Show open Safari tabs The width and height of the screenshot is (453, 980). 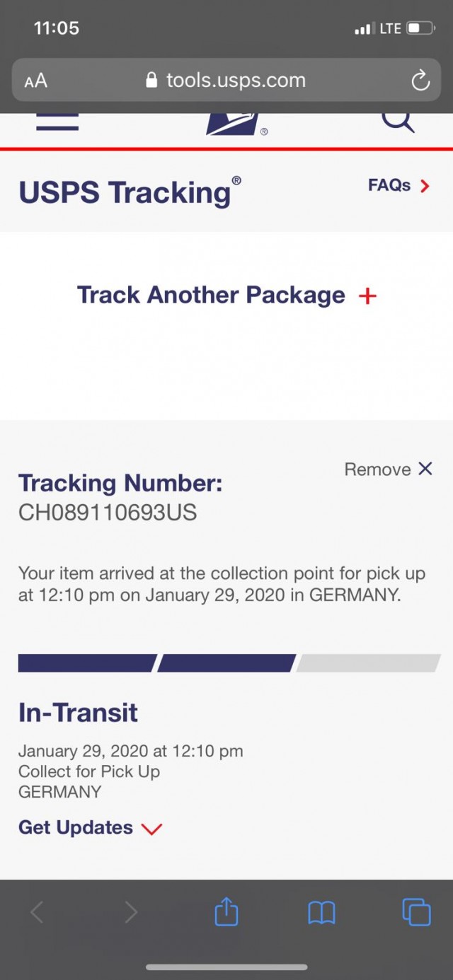tap(415, 911)
